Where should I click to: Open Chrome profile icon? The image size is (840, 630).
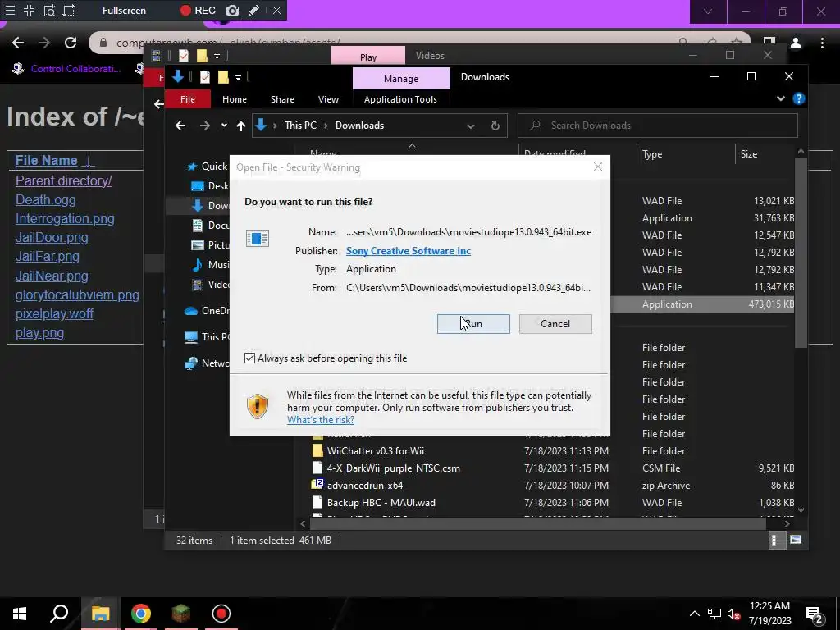796,43
